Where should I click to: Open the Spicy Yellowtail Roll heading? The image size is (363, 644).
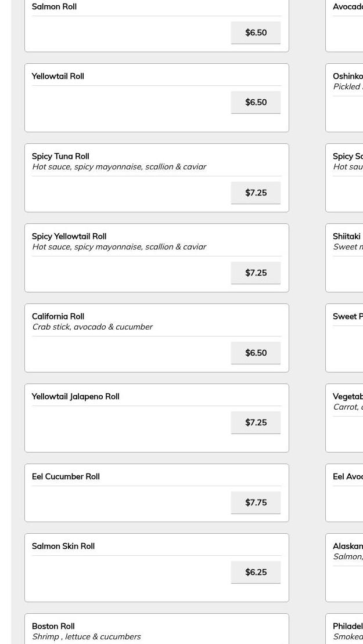click(69, 236)
